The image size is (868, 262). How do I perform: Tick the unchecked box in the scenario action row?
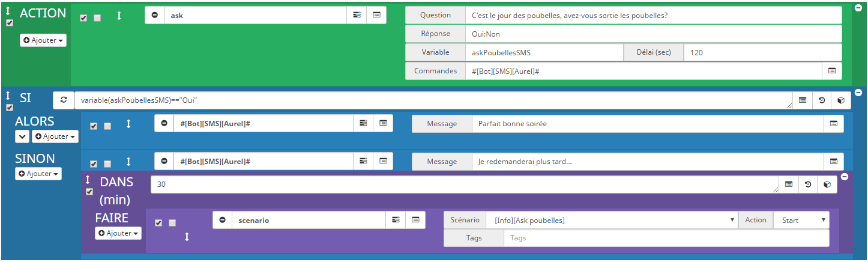click(172, 223)
